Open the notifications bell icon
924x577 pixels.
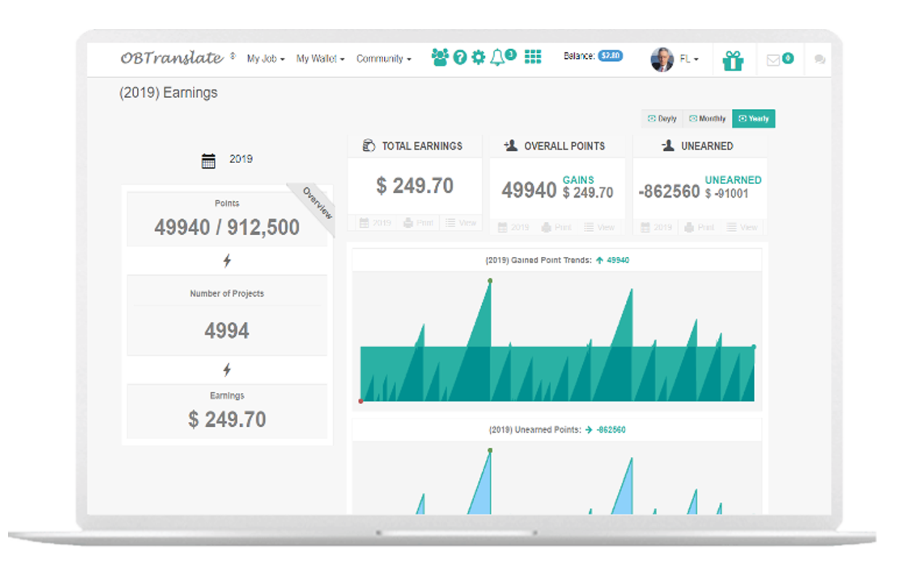point(497,58)
